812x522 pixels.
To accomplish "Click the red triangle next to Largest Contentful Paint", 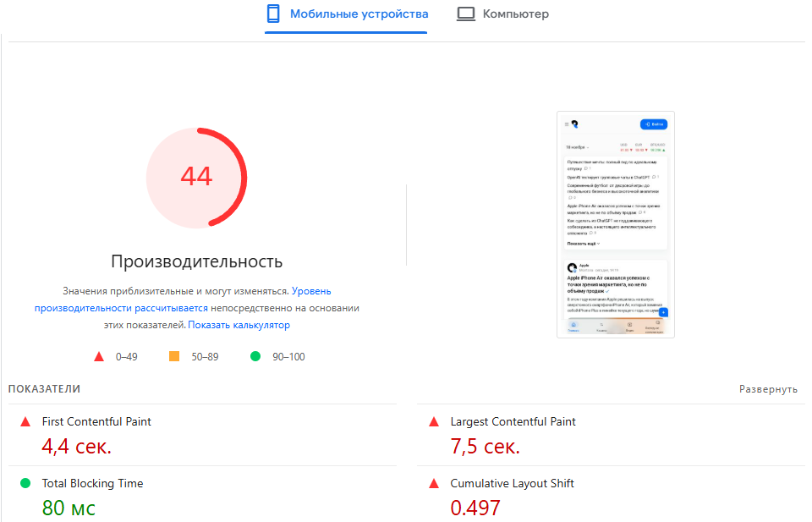I will [x=434, y=421].
